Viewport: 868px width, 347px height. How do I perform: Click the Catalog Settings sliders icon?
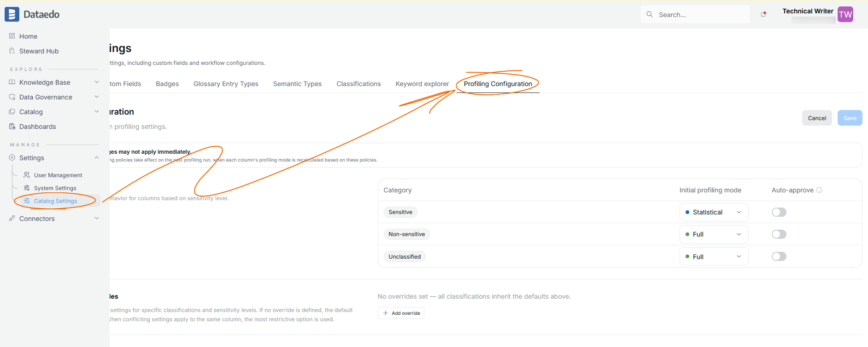tap(27, 201)
